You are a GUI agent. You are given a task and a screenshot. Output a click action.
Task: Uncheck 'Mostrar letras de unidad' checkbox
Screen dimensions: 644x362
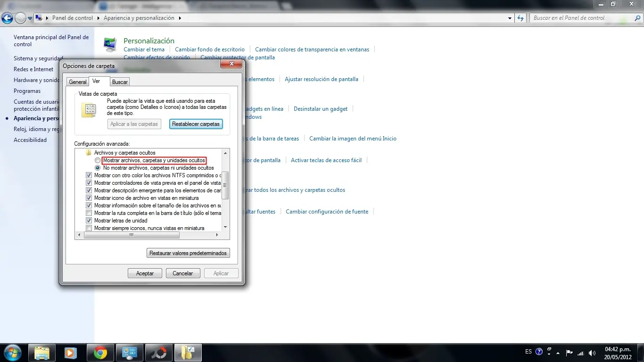tap(89, 221)
